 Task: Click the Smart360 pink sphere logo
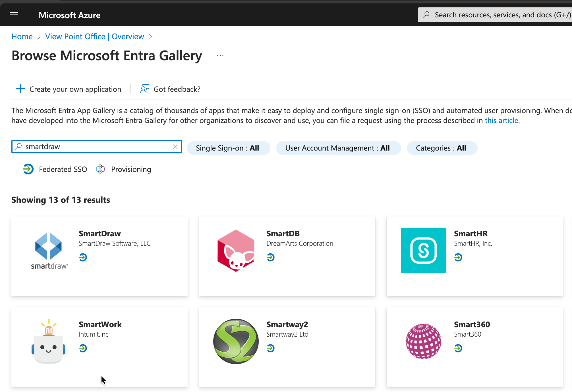423,341
